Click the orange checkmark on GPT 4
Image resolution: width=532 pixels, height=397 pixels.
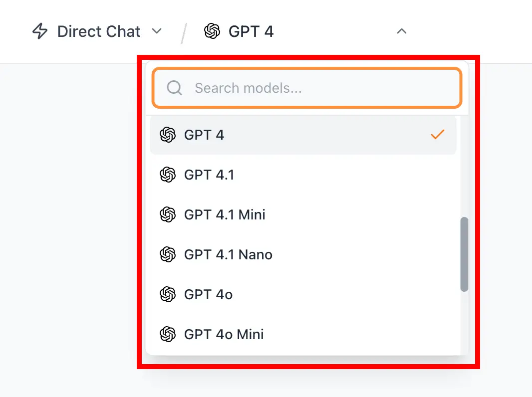[x=437, y=135]
